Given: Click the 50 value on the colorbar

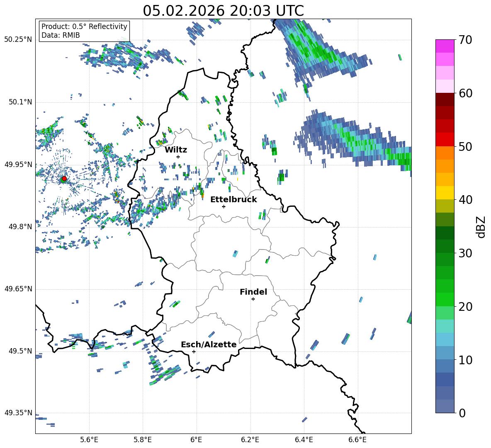Looking at the screenshot, I should pyautogui.click(x=465, y=147).
